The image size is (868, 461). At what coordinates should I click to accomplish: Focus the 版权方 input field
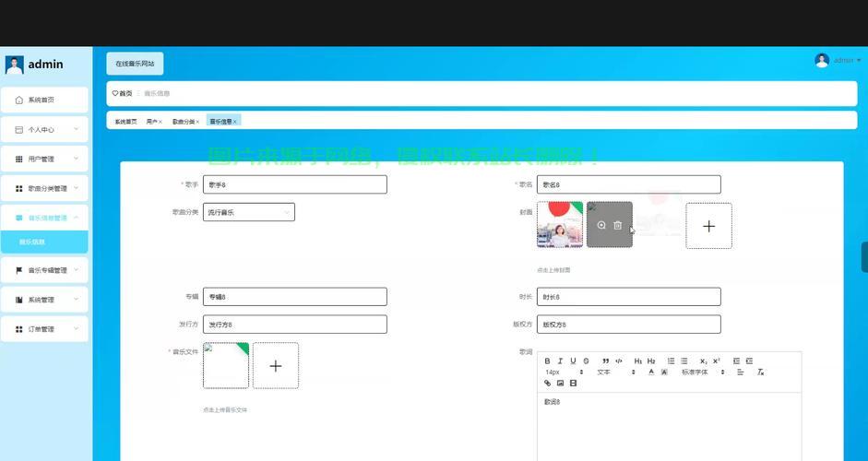[x=629, y=325]
